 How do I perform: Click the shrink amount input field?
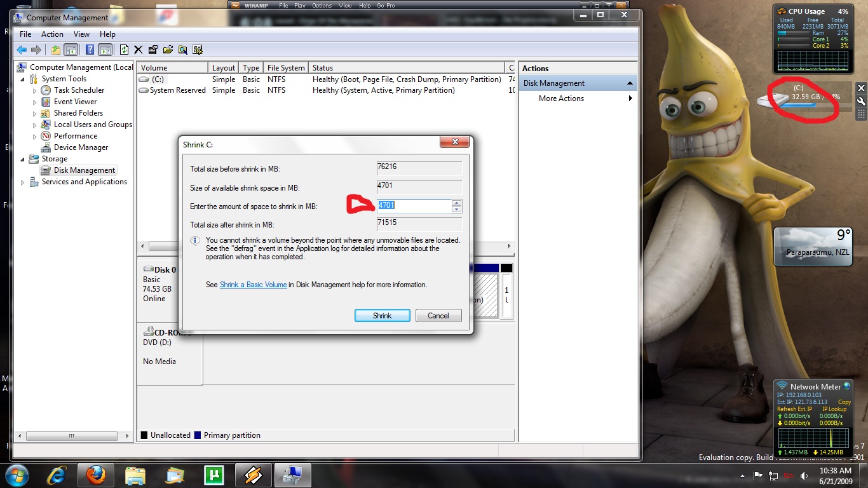(x=414, y=206)
